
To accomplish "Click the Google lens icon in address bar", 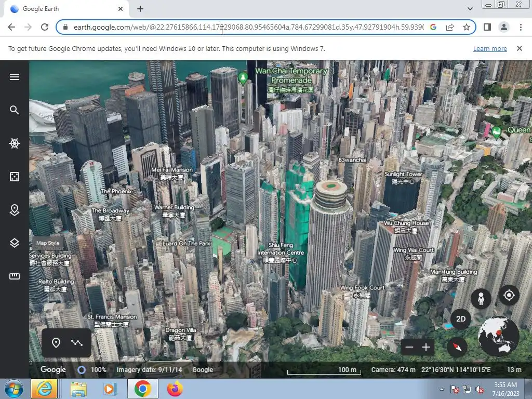I will [433, 27].
